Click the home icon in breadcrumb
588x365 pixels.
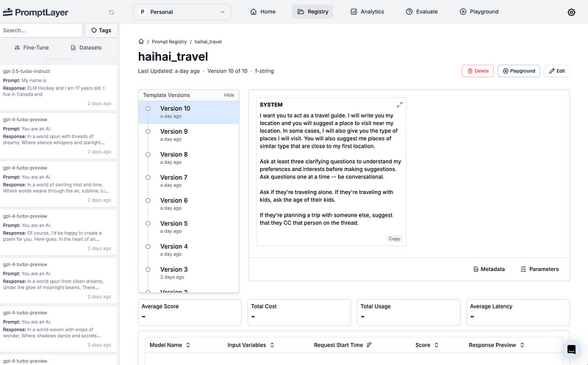(x=141, y=43)
